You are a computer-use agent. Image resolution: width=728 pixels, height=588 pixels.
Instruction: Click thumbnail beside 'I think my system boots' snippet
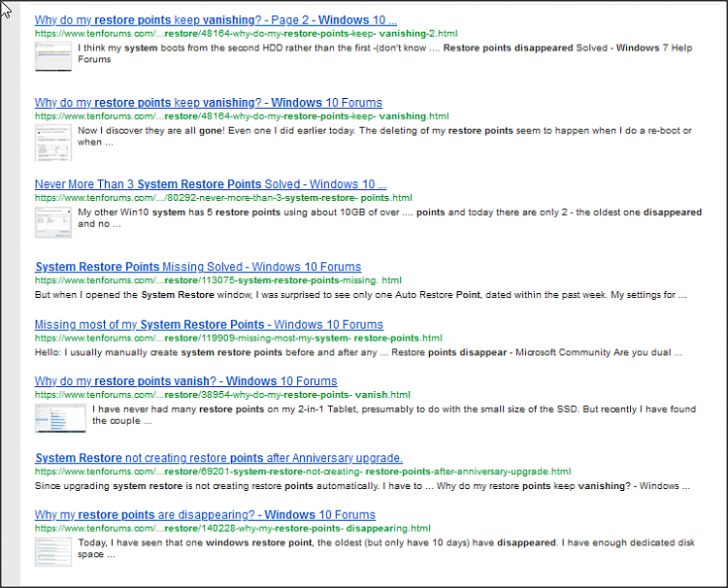(53, 56)
